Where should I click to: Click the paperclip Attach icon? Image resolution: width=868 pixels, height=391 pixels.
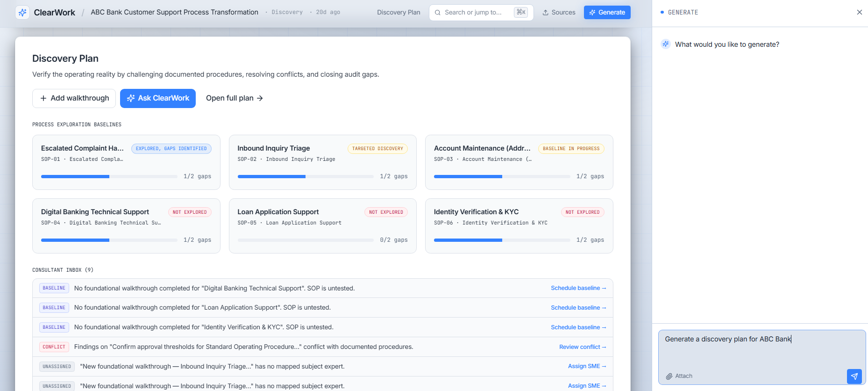(x=669, y=376)
